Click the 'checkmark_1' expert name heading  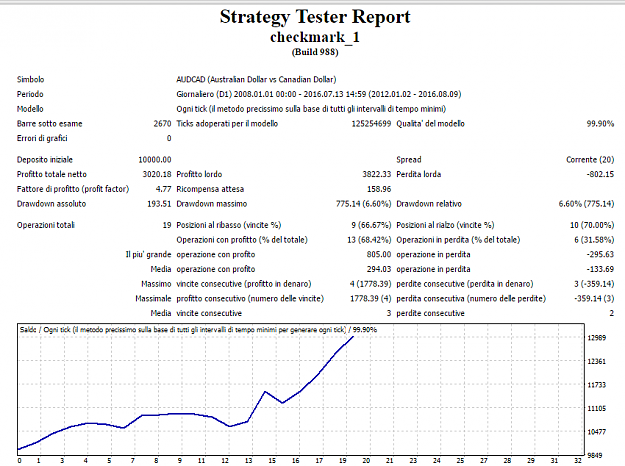click(315, 37)
